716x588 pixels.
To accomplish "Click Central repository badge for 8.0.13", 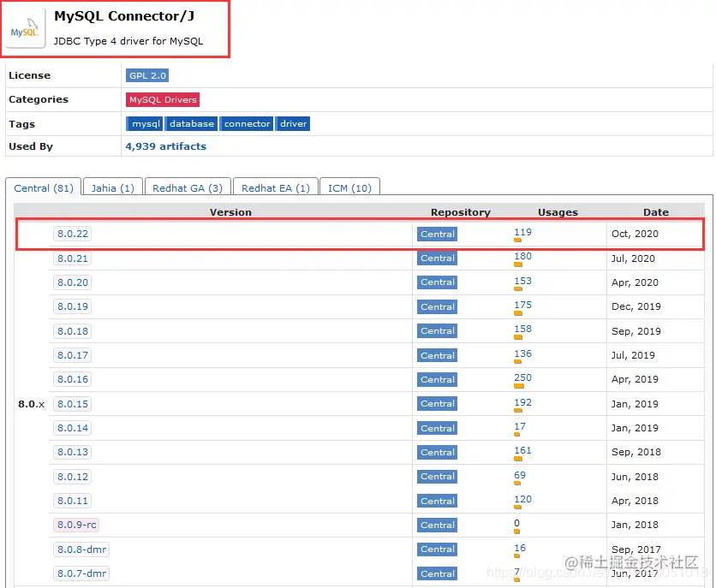I will pyautogui.click(x=437, y=452).
